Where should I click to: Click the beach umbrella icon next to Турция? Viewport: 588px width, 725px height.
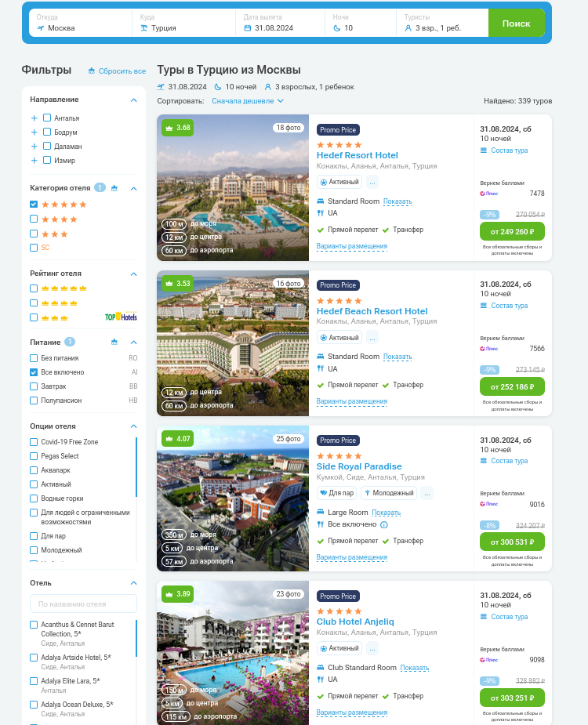(x=144, y=28)
